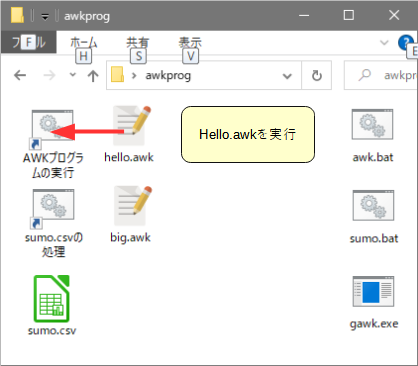Click the sumo.csv file name label
418x366 pixels.
[x=52, y=330]
